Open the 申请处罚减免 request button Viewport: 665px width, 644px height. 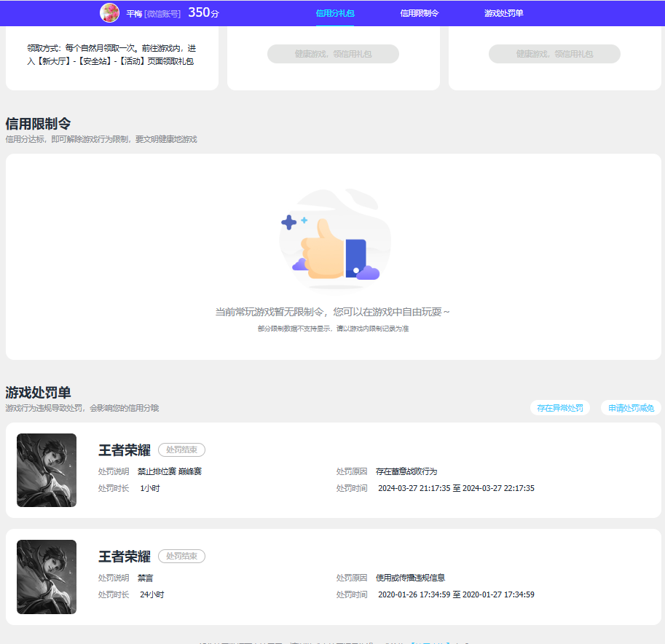[631, 408]
